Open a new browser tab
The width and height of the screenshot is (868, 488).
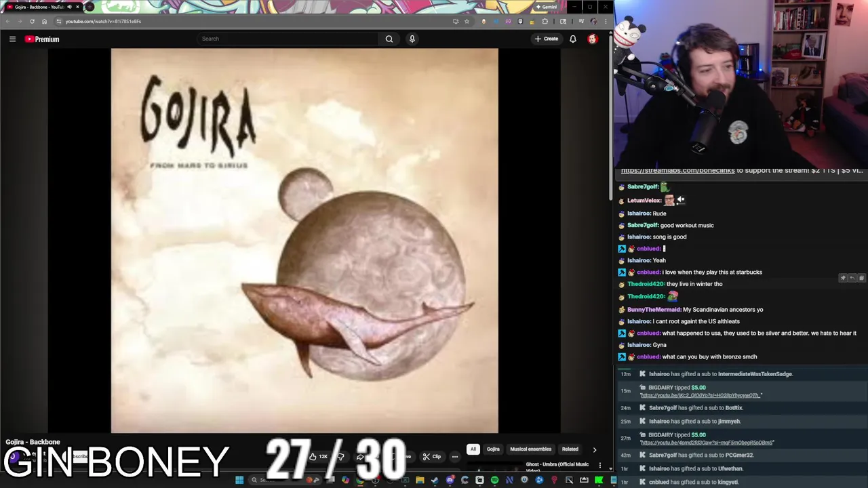click(90, 7)
